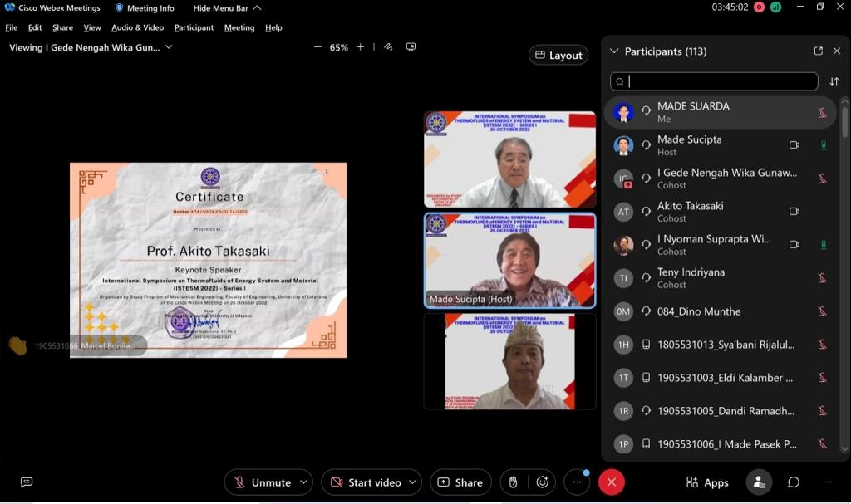Click the Layout button
This screenshot has width=851, height=504.
coord(558,56)
